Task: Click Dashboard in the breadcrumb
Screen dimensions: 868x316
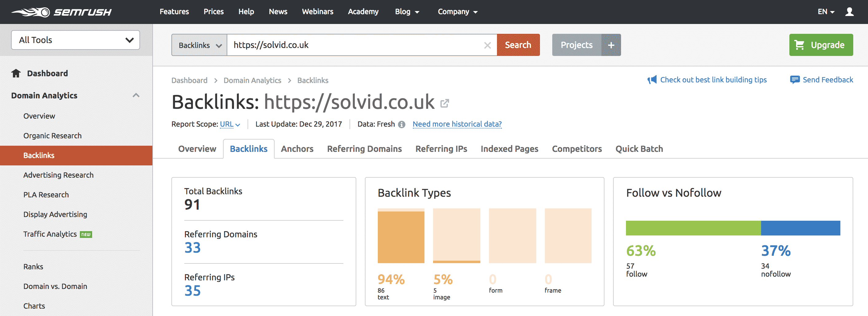Action: tap(190, 80)
